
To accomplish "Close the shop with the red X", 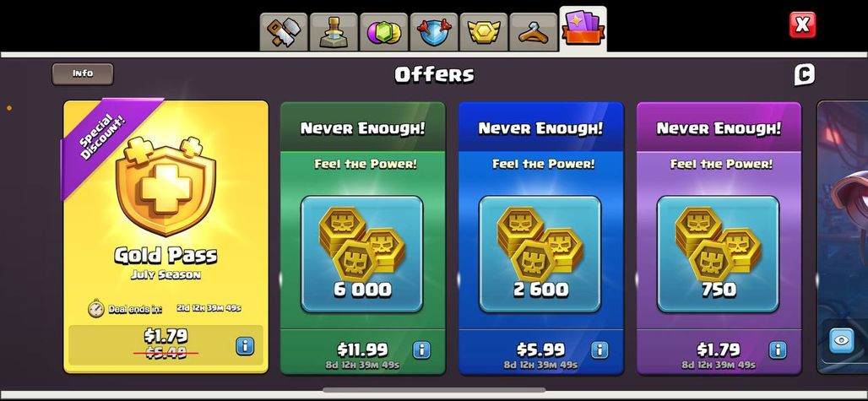I will pyautogui.click(x=802, y=24).
